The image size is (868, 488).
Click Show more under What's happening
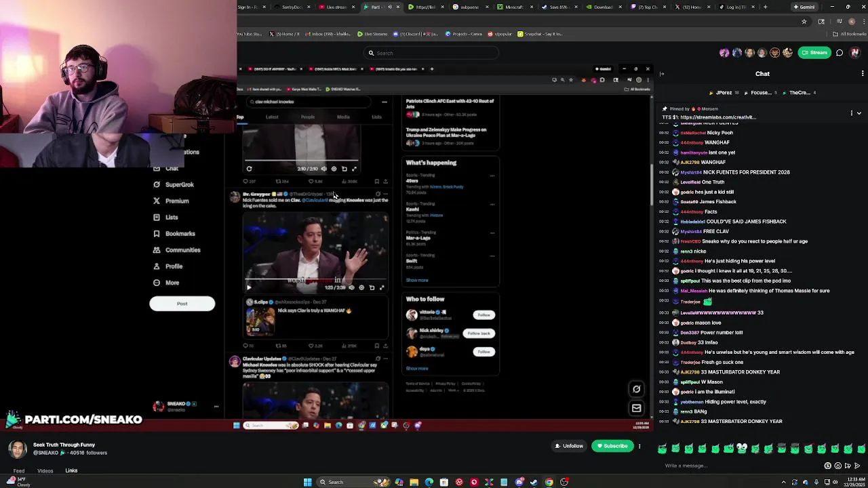pyautogui.click(x=417, y=280)
